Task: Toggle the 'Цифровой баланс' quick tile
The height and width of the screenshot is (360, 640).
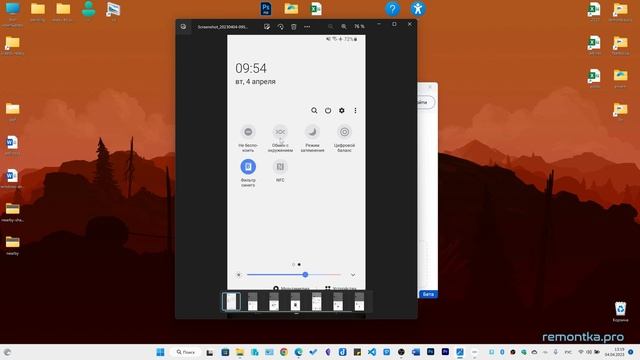Action: click(344, 132)
